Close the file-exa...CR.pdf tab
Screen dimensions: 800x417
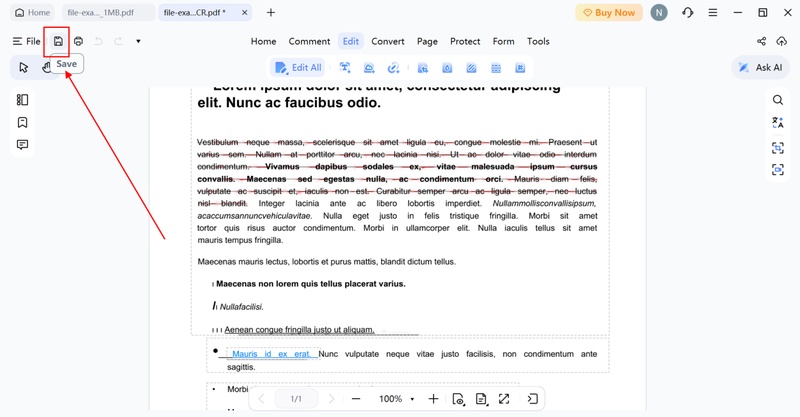tap(244, 13)
